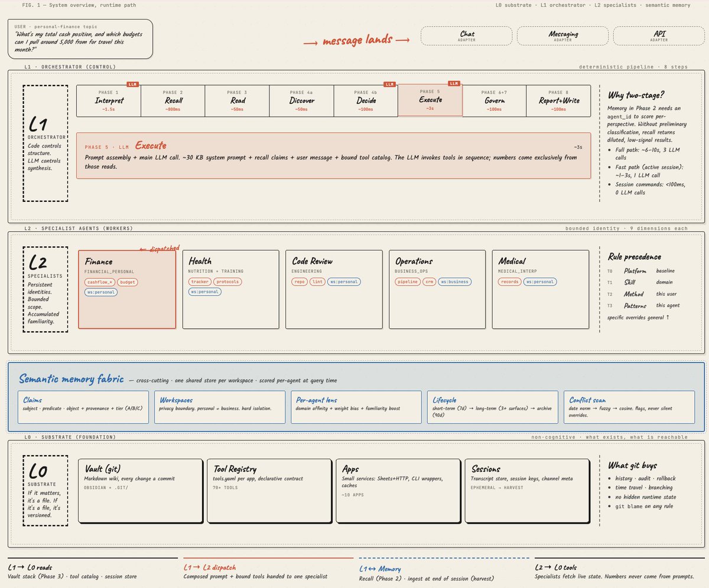Click the Phase 5 Execute description panel
Image resolution: width=709 pixels, height=588 pixels.
point(333,155)
